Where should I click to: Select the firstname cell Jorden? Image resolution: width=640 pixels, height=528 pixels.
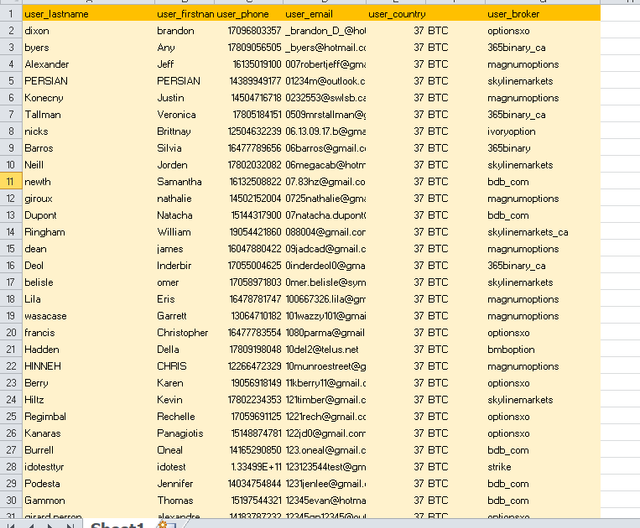tap(184, 165)
